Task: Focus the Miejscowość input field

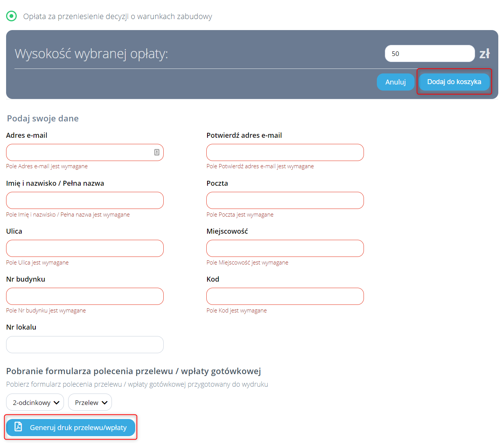Action: coord(285,249)
